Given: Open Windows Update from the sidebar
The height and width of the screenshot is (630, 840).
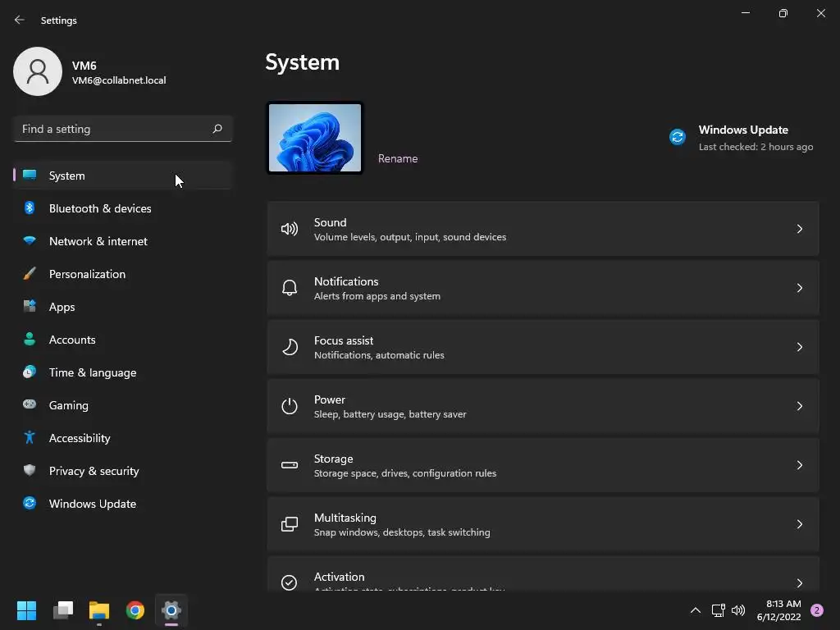Looking at the screenshot, I should click(x=123, y=503).
